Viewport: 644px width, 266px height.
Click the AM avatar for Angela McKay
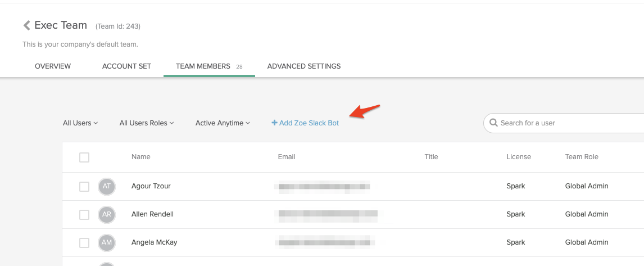pos(107,242)
